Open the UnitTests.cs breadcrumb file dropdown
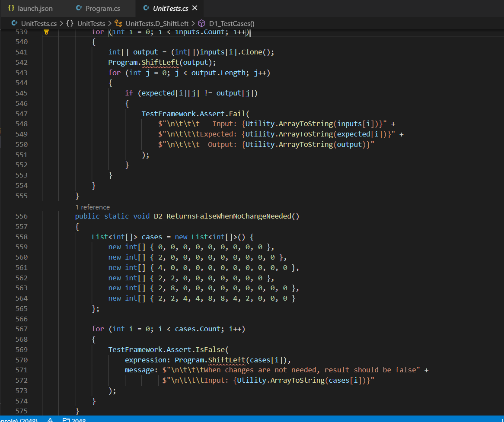The image size is (504, 422). click(38, 23)
